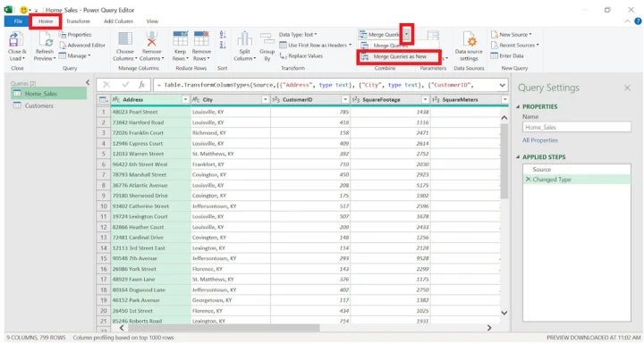Click the All Properties link
Image resolution: width=644 pixels, height=344 pixels.
point(540,140)
